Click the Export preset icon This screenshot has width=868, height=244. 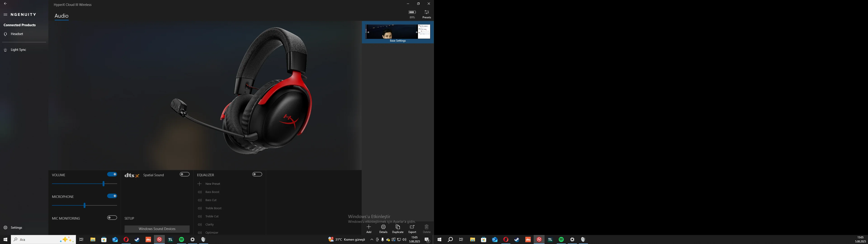(412, 227)
